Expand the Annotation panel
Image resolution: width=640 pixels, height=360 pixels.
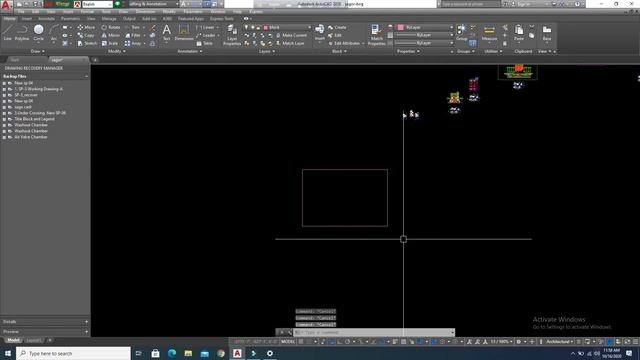[x=190, y=51]
